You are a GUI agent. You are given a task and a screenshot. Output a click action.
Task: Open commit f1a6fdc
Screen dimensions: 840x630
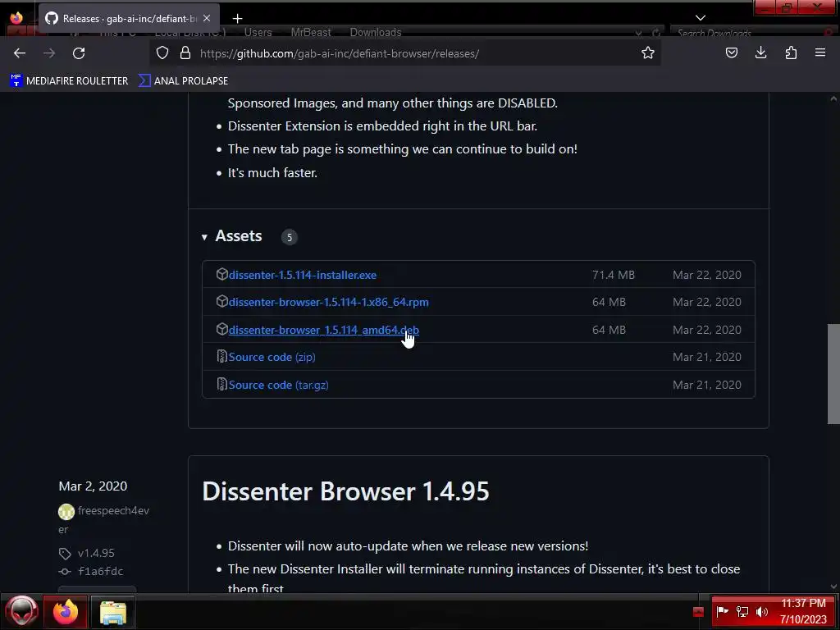pos(100,572)
